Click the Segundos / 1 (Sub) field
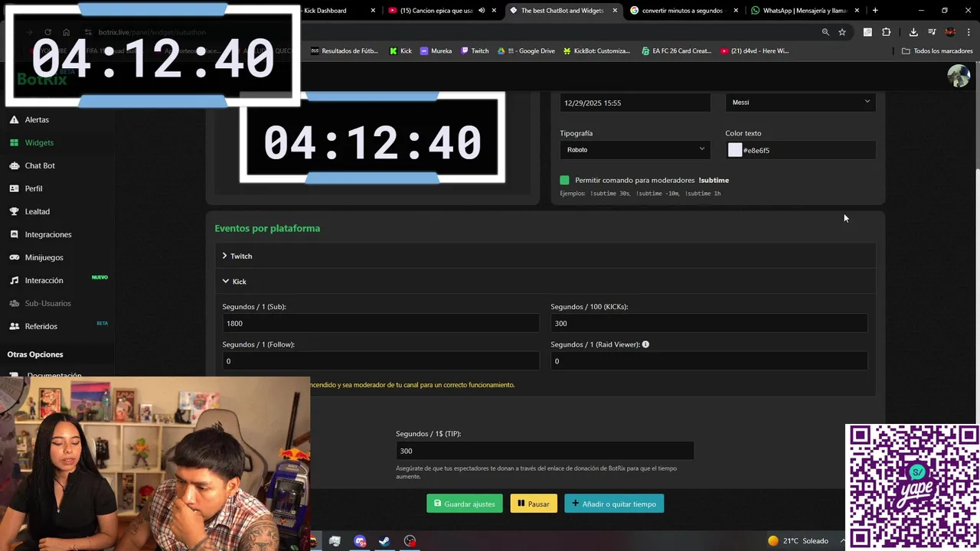 [381, 323]
